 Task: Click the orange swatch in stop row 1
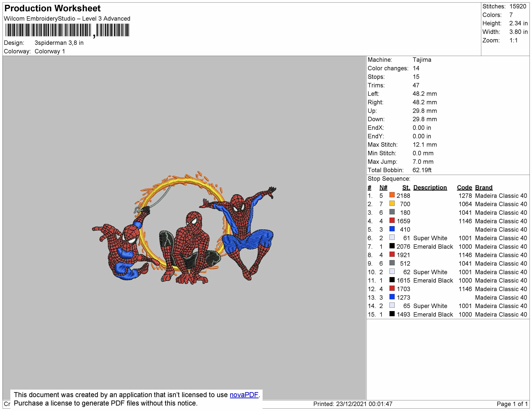click(392, 195)
